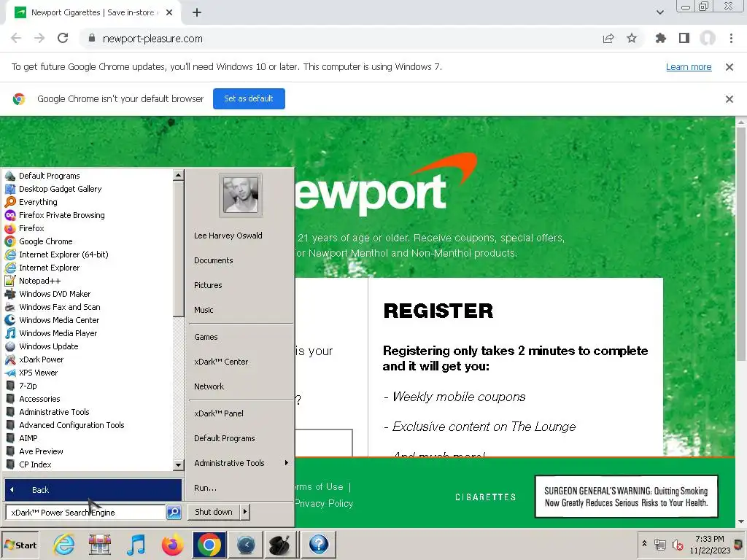Click the Start button
747x560 pixels.
click(x=20, y=545)
